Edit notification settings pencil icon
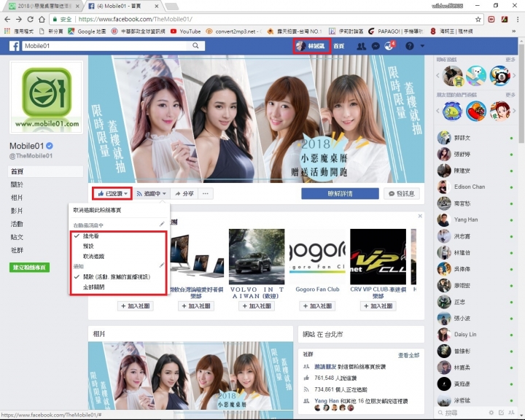The image size is (525, 420). pos(162,265)
